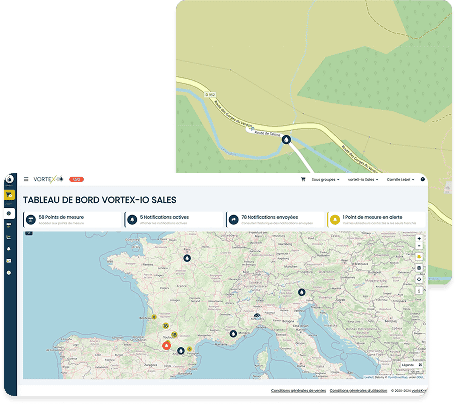Open the 5 Notifications actives card

tap(174, 220)
